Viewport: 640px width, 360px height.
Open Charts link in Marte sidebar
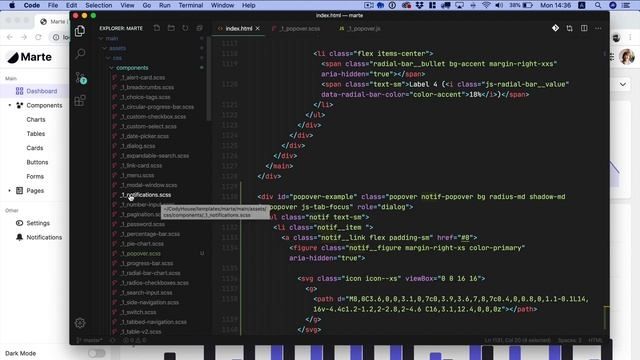tap(36, 120)
